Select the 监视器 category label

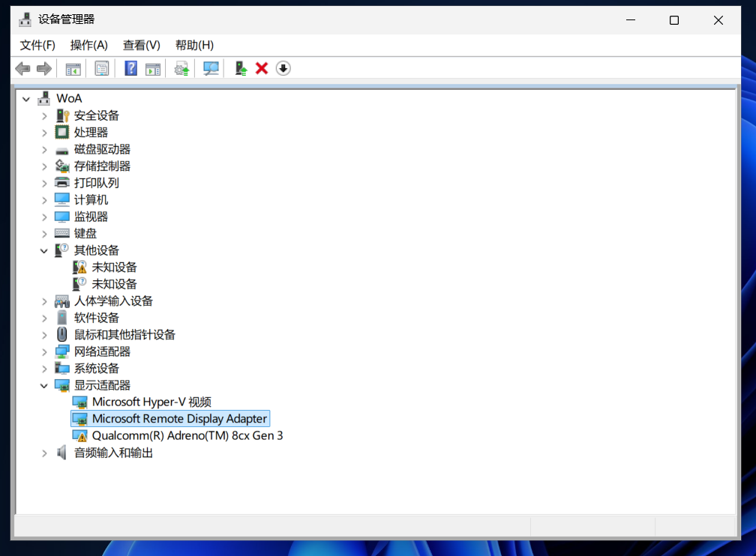pos(91,217)
